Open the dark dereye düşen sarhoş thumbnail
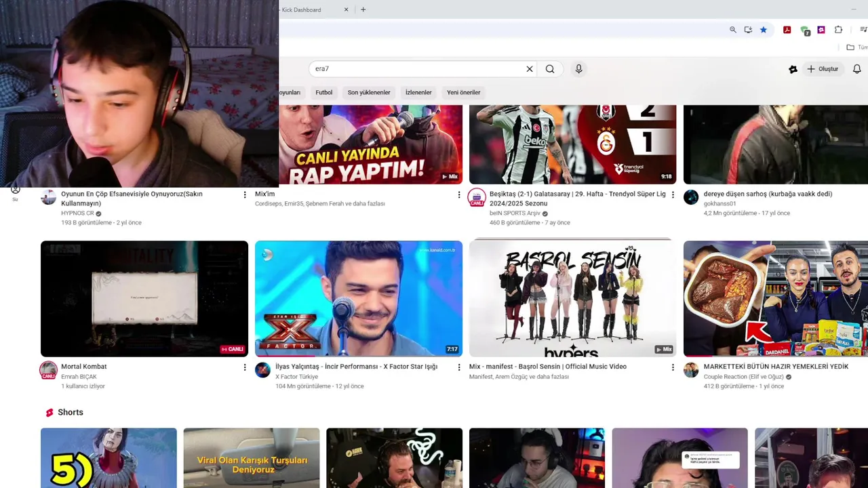The width and height of the screenshot is (868, 488). click(776, 144)
